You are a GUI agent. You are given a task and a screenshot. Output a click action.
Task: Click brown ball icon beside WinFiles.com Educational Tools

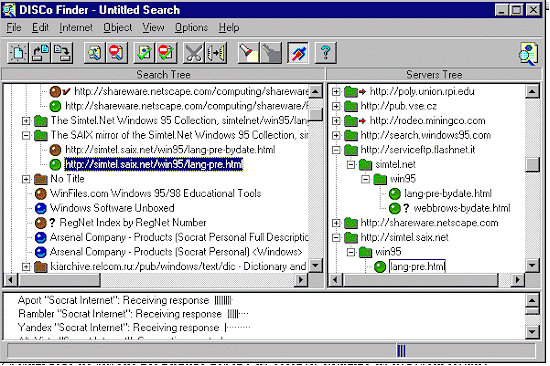point(41,194)
